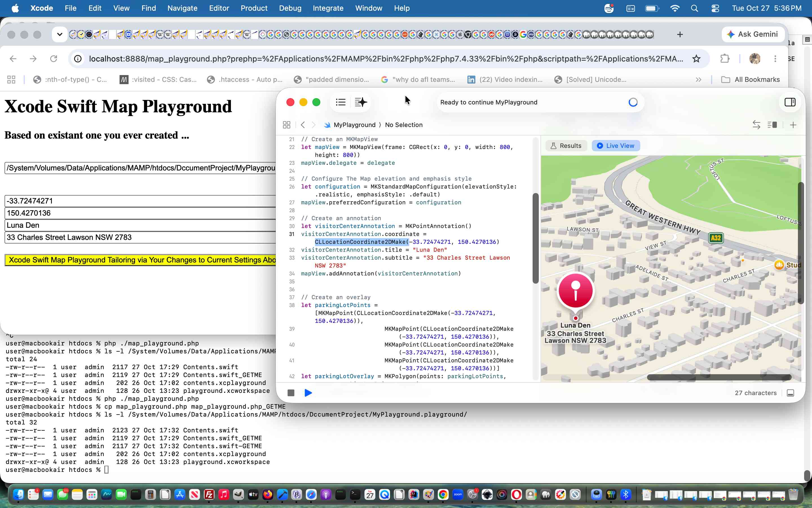Go back in Xcode editor history

(x=303, y=125)
